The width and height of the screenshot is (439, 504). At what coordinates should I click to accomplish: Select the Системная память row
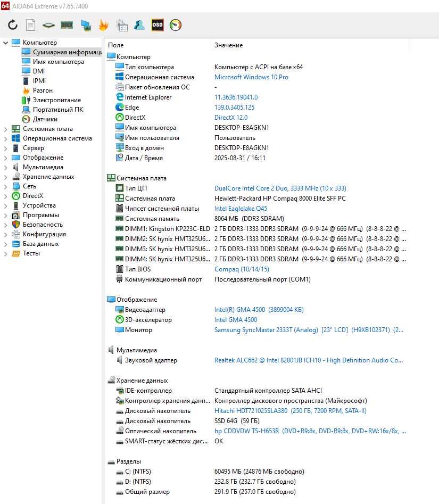coord(256,219)
